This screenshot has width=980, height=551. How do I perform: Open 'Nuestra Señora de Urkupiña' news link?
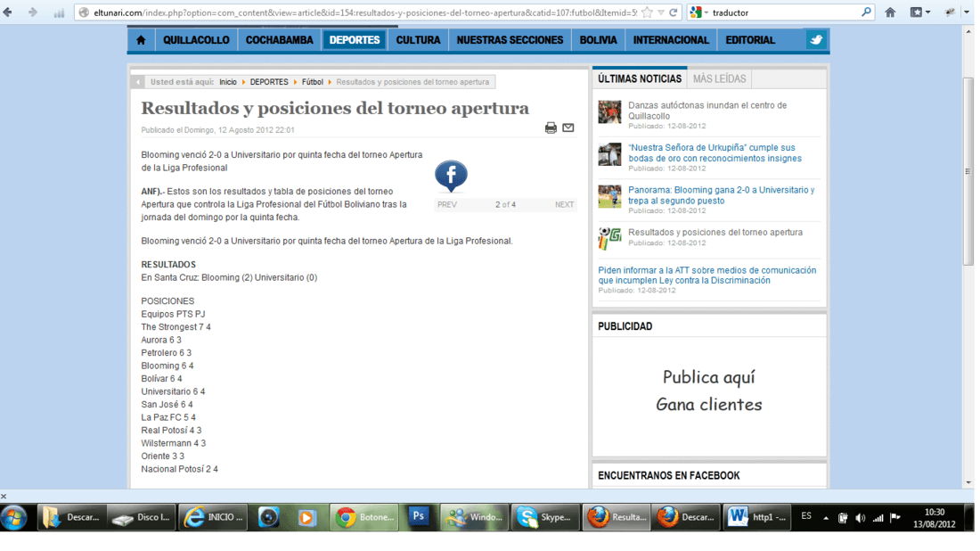coord(715,153)
